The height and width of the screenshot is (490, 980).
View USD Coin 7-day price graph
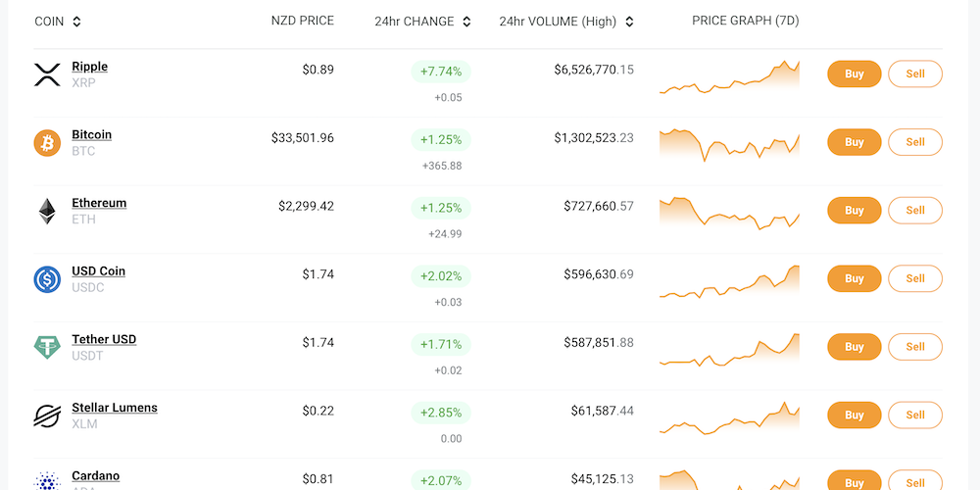coord(729,281)
